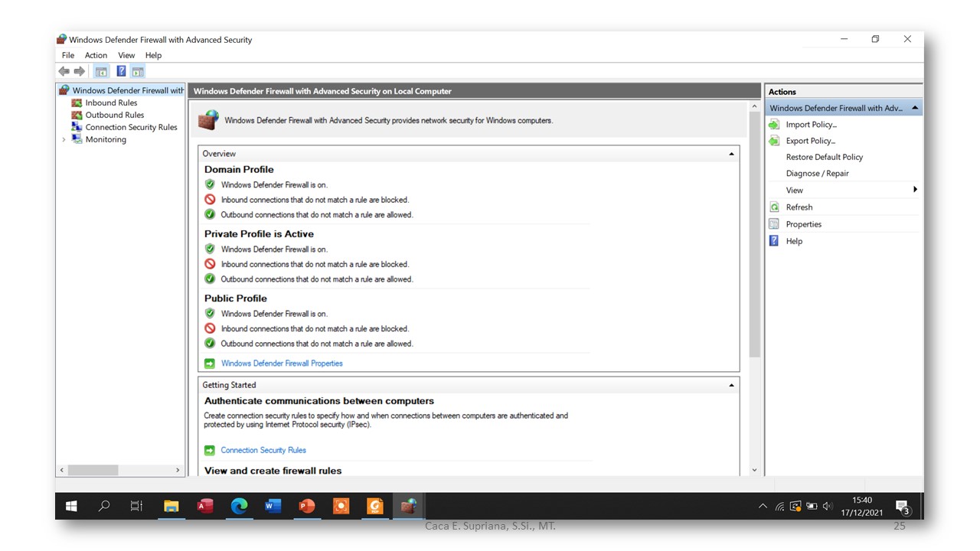Click Refresh in Actions pane
This screenshot has width=980, height=551.
tap(799, 207)
